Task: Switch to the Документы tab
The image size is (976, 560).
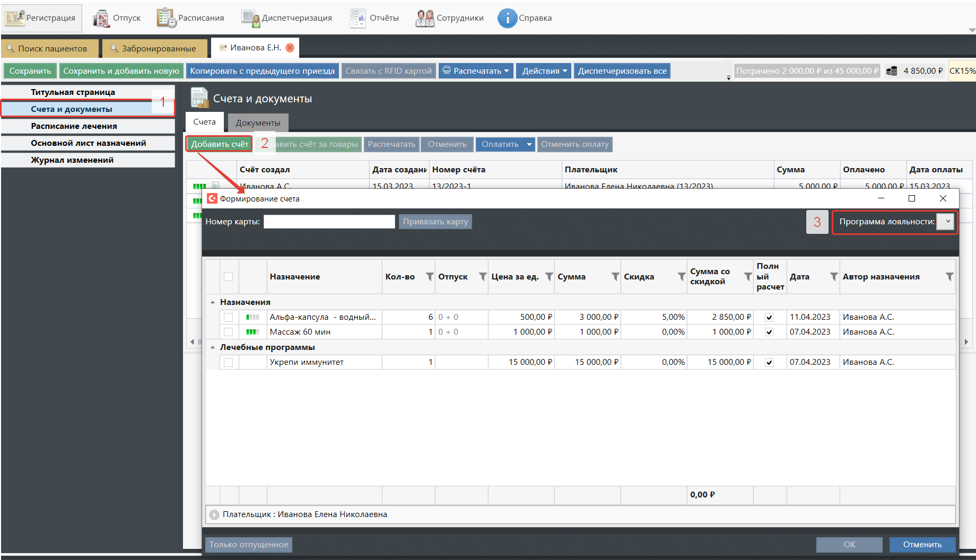Action: tap(258, 123)
